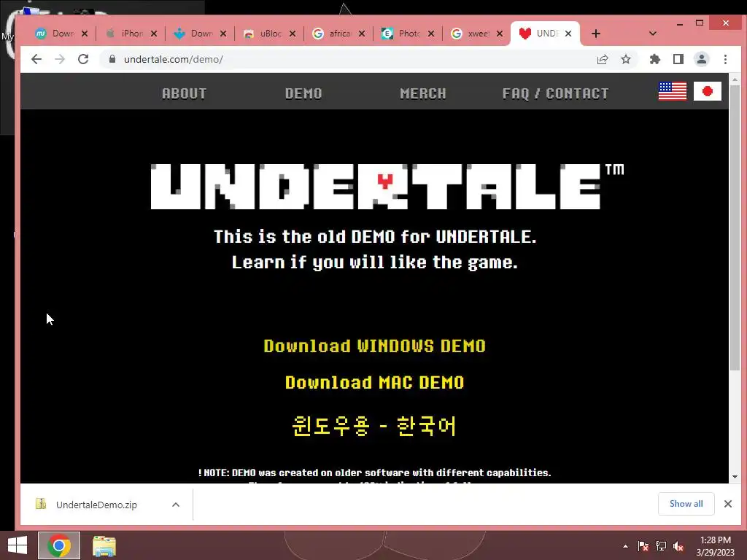Image resolution: width=747 pixels, height=560 pixels.
Task: Close the Photo tab
Action: [430, 34]
